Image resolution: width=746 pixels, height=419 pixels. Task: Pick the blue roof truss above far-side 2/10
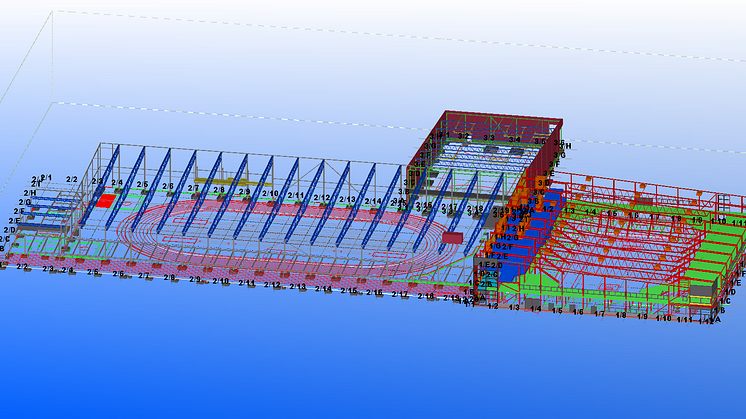254,197
